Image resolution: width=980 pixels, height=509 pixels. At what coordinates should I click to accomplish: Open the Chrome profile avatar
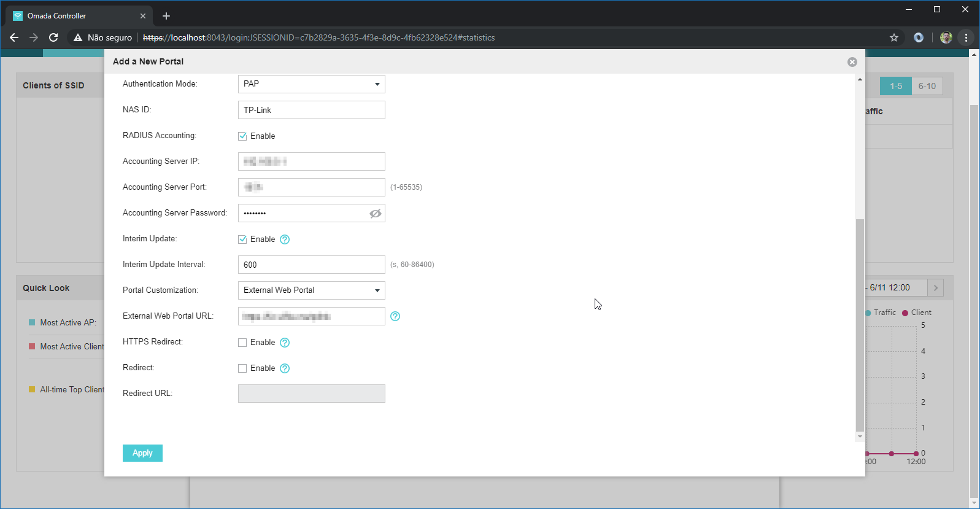coord(946,37)
